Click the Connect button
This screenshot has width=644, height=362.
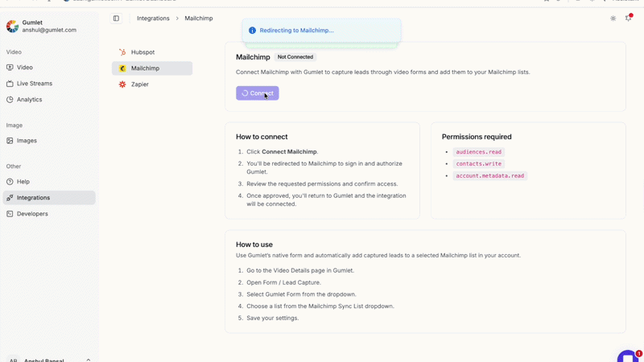[x=257, y=93]
